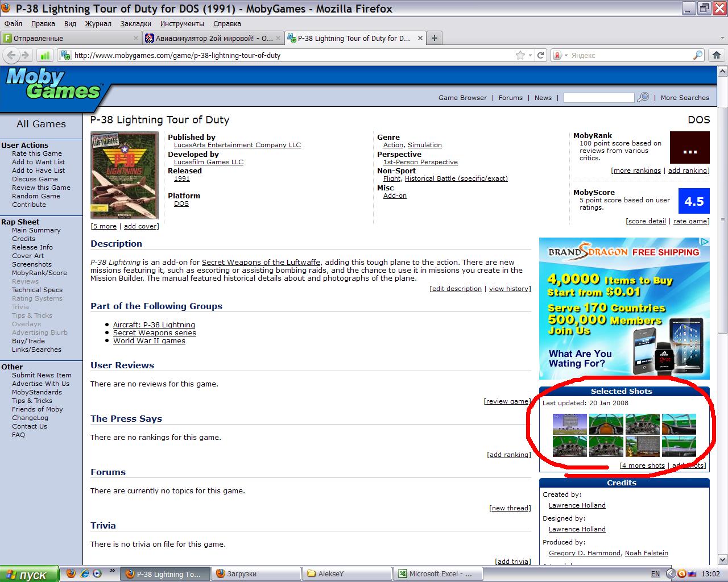Close the Отправленные tab
This screenshot has height=582, width=728.
[x=136, y=38]
